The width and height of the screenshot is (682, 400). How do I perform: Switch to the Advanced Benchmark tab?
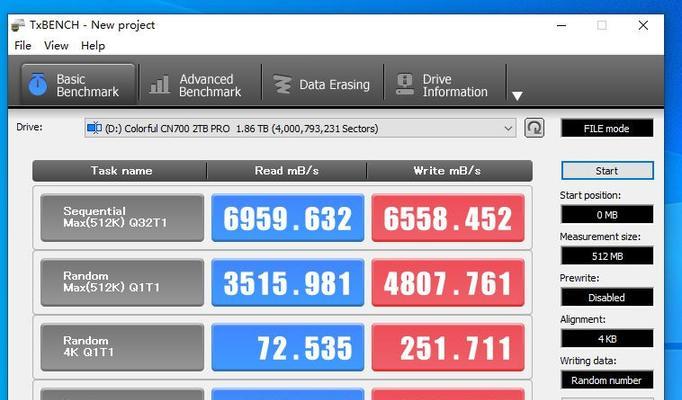200,85
